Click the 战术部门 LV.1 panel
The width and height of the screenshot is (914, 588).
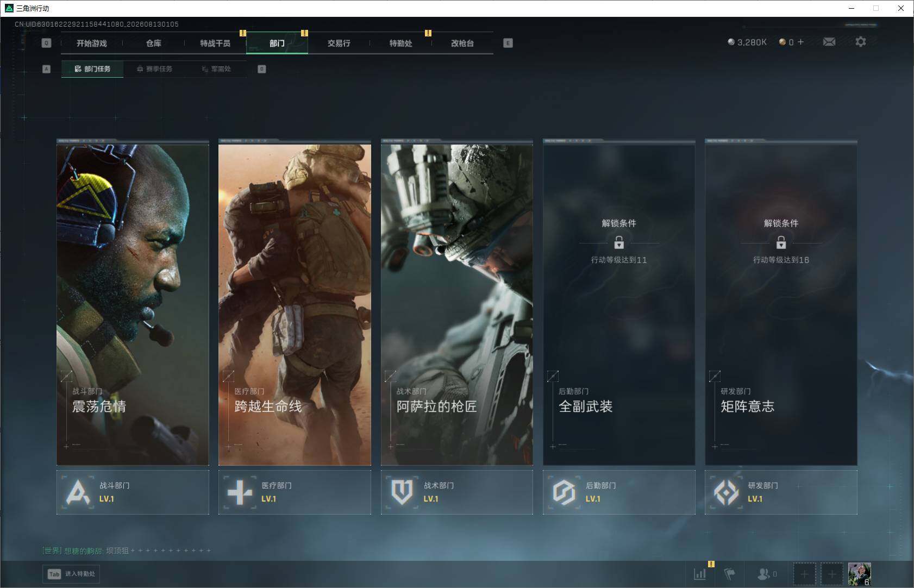click(x=457, y=492)
